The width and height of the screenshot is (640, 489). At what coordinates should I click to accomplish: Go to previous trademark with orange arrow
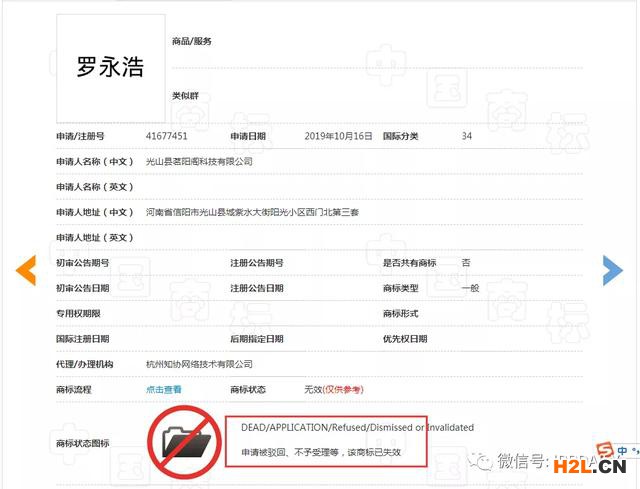click(26, 270)
